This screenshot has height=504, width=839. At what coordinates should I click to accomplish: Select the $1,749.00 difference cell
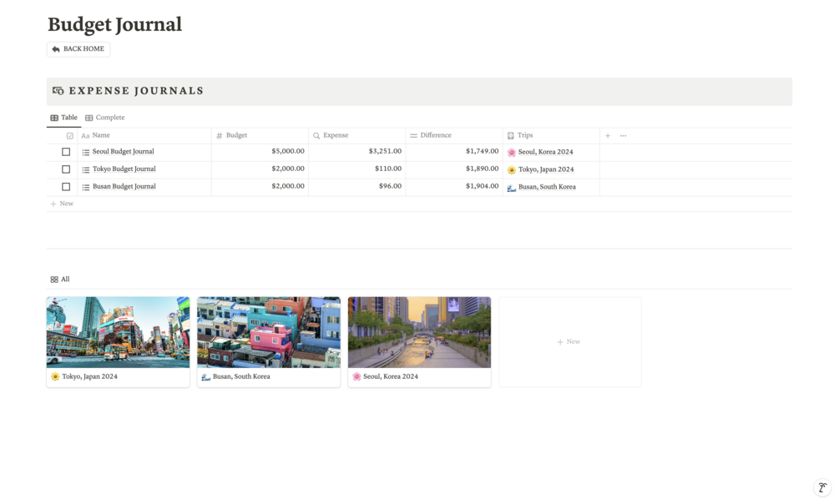(x=454, y=152)
